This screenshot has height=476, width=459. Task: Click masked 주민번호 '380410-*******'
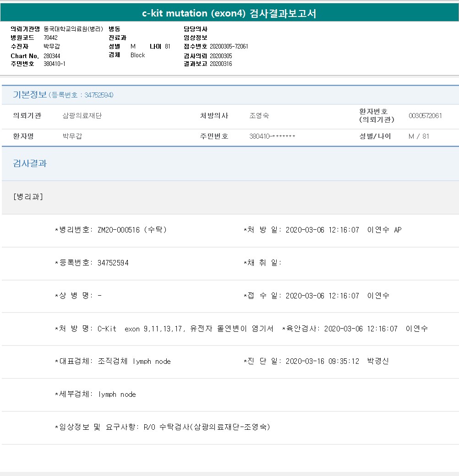(272, 136)
